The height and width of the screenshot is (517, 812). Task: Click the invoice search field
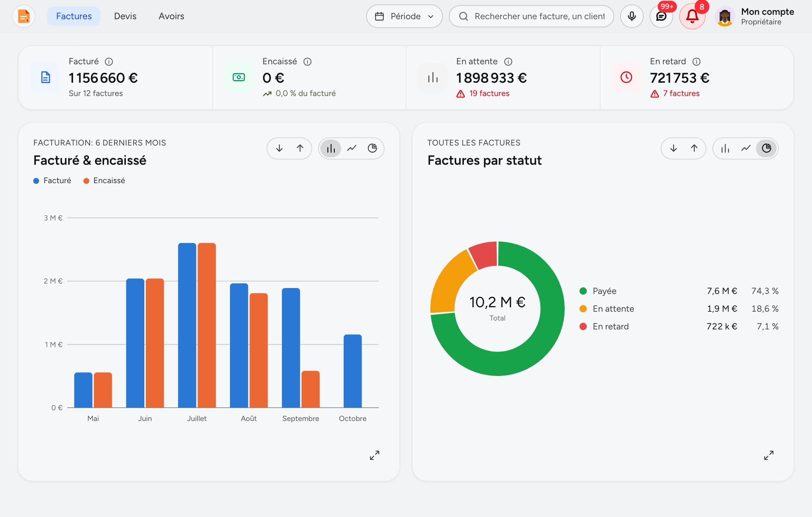coord(531,16)
